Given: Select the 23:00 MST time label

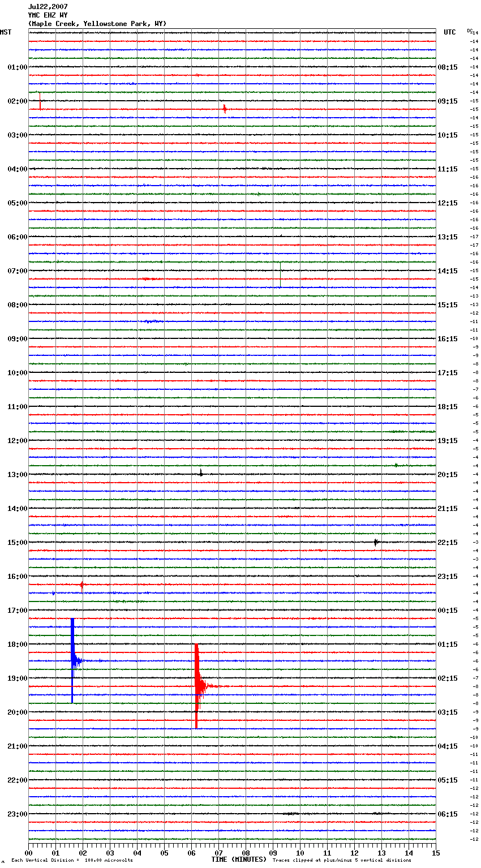Looking at the screenshot, I should [17, 814].
